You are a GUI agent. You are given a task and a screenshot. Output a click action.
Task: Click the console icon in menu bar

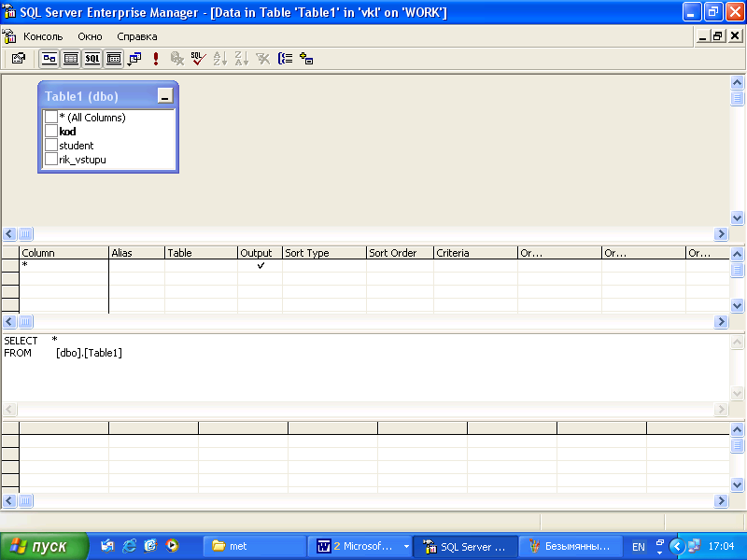click(x=9, y=36)
